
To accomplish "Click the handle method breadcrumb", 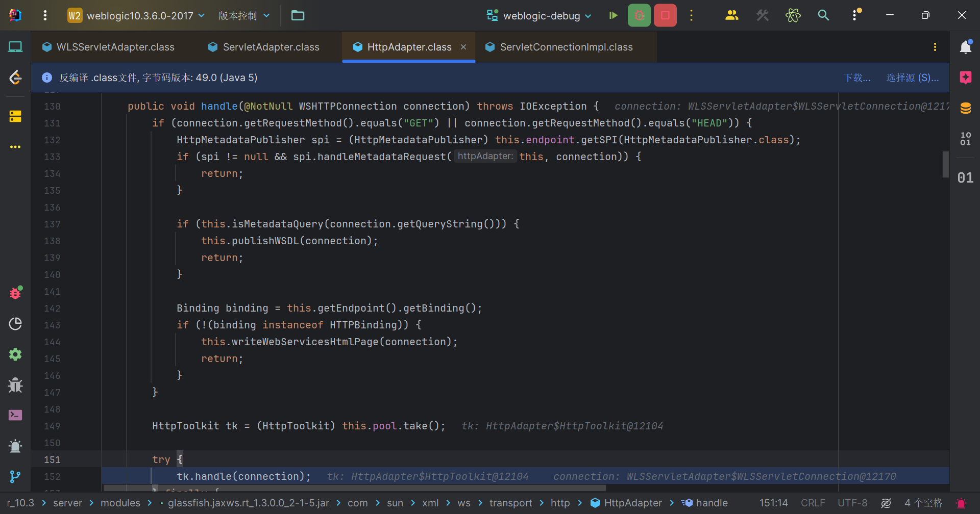I will [705, 503].
